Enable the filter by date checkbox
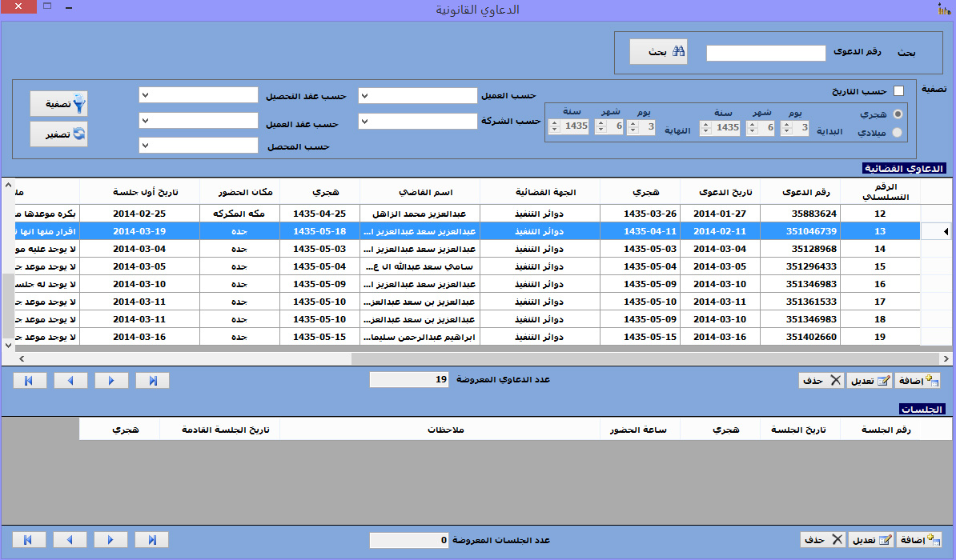The image size is (956, 560). [x=898, y=91]
